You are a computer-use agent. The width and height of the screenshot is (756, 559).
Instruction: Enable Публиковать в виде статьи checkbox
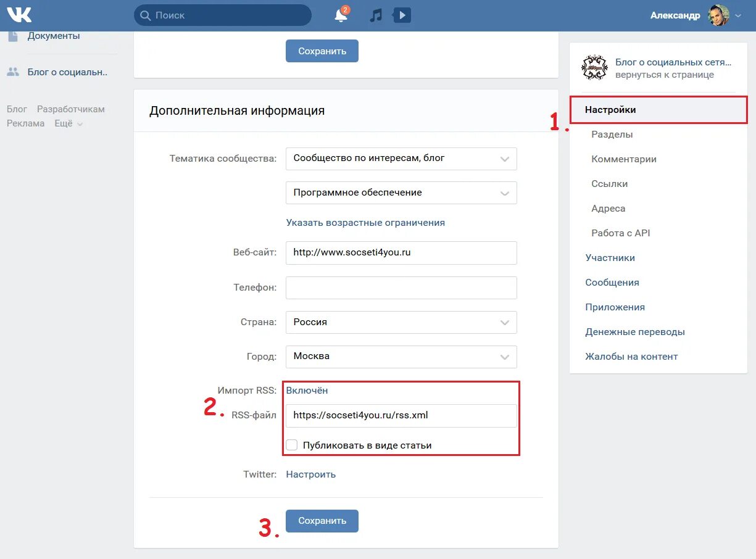pos(292,445)
